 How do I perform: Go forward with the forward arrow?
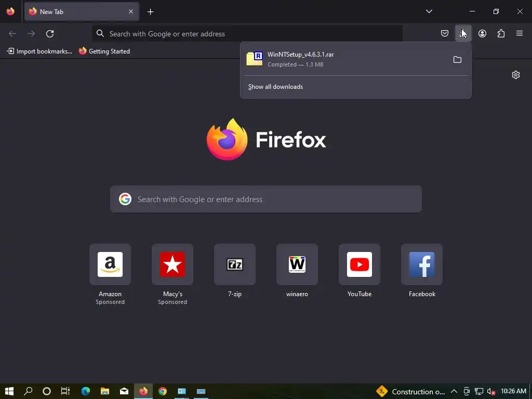pyautogui.click(x=31, y=34)
